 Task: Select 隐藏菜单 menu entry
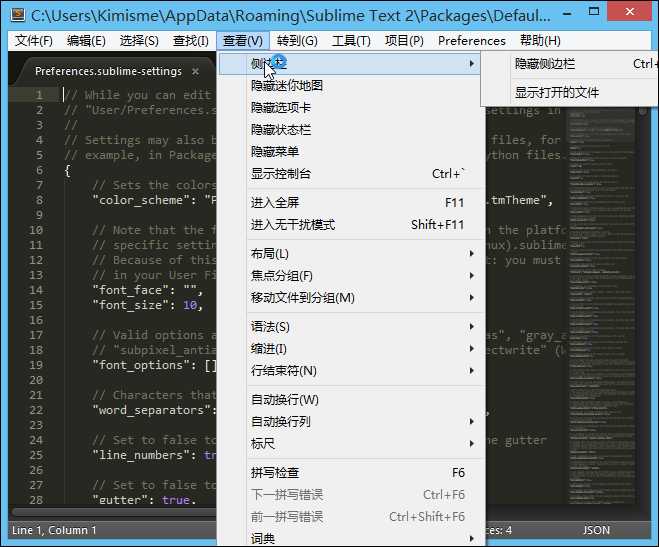pos(352,151)
